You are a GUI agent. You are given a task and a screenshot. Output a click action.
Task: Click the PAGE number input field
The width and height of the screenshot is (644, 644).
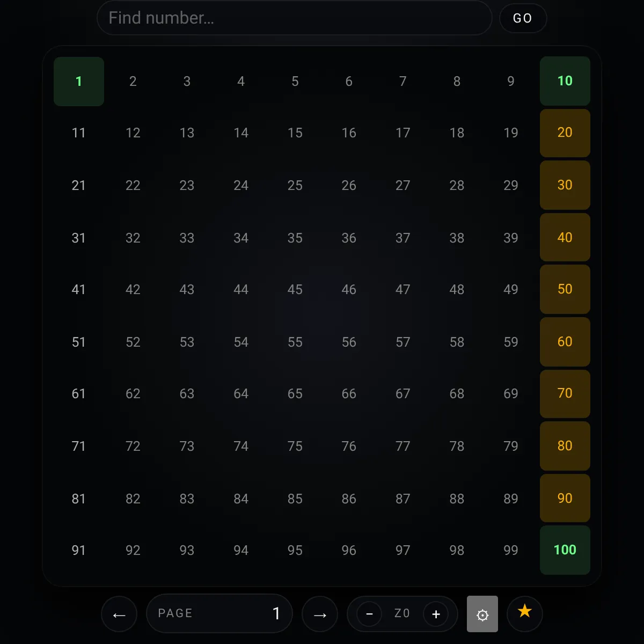(219, 613)
